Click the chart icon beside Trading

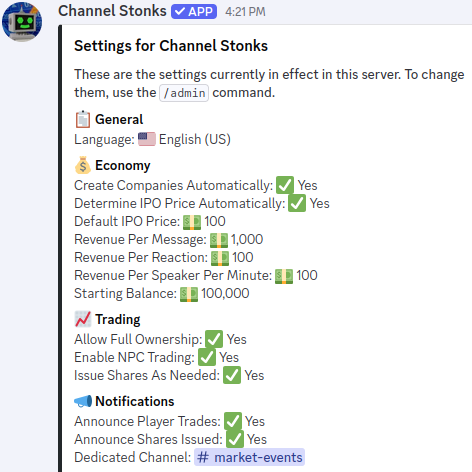[83, 319]
